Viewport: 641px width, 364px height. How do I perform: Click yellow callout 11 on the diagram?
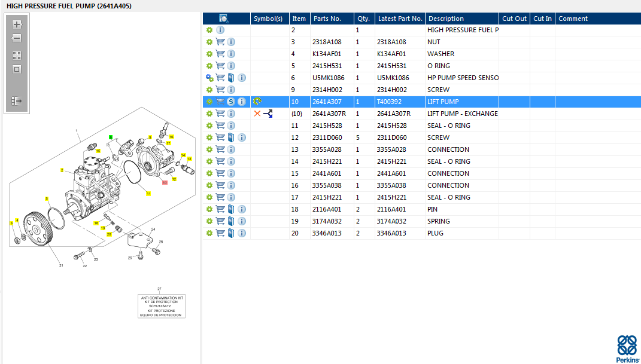(148, 194)
